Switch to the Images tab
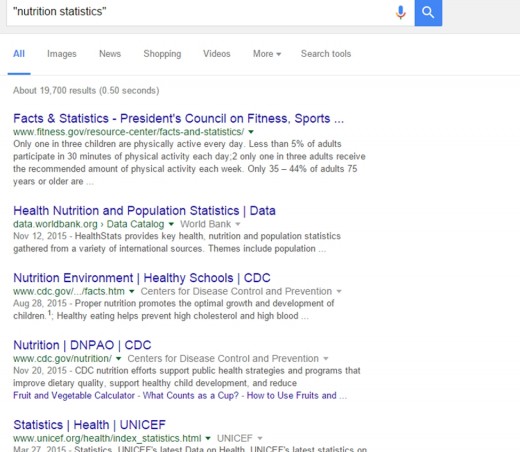The width and height of the screenshot is (520, 452). click(x=62, y=54)
